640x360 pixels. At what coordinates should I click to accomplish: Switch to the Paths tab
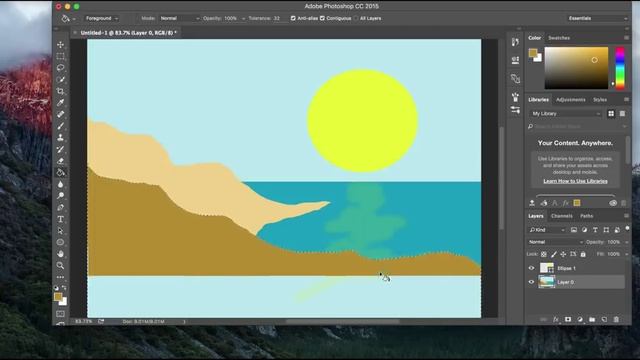tap(587, 216)
